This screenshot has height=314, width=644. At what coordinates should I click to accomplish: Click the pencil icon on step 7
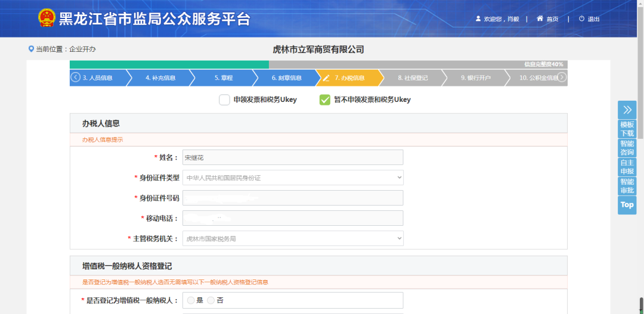click(326, 78)
